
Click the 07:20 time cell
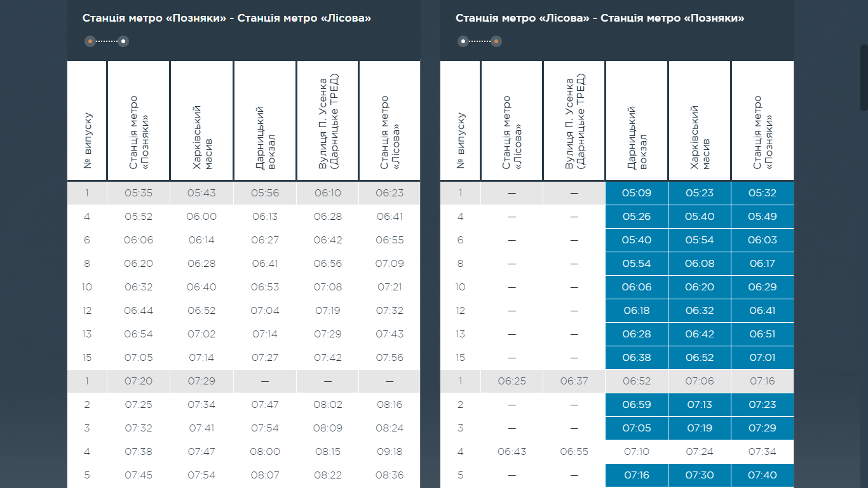pyautogui.click(x=139, y=381)
